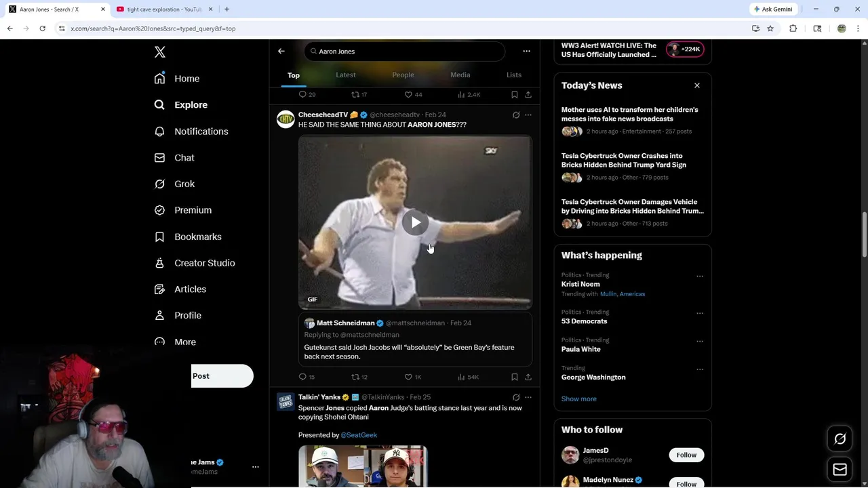Image resolution: width=868 pixels, height=488 pixels.
Task: Switch to the People tab
Action: pyautogui.click(x=403, y=75)
